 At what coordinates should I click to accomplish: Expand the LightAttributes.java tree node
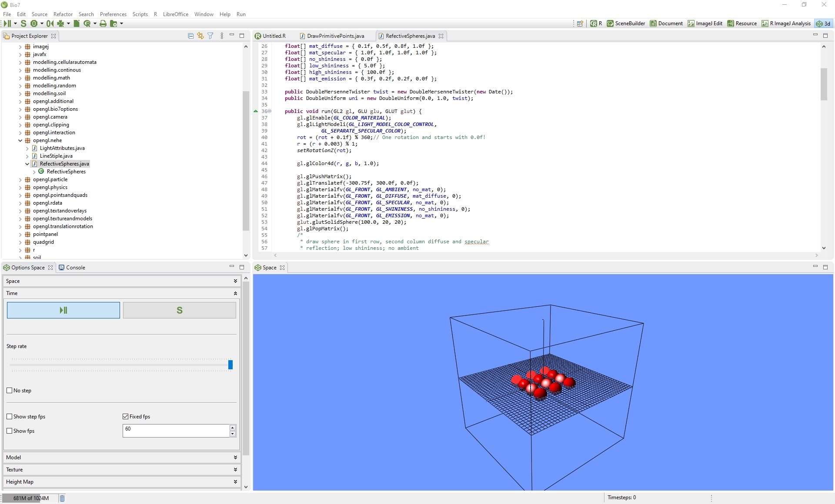tap(27, 148)
